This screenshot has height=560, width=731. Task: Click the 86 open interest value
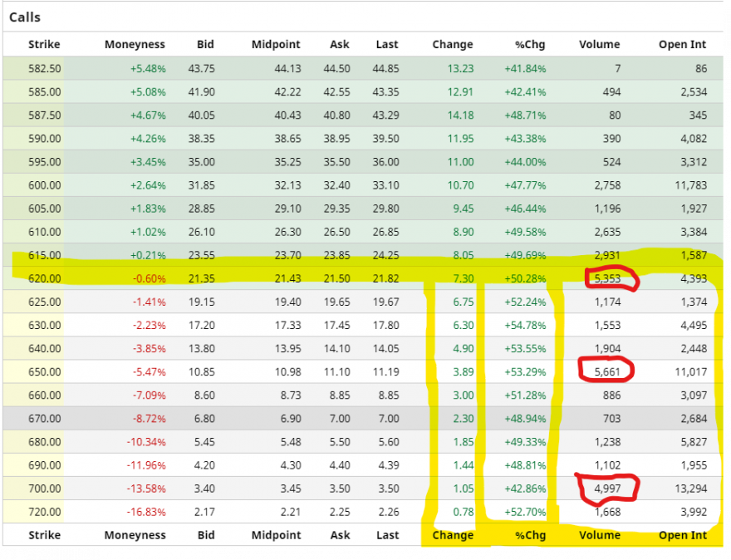pos(701,68)
